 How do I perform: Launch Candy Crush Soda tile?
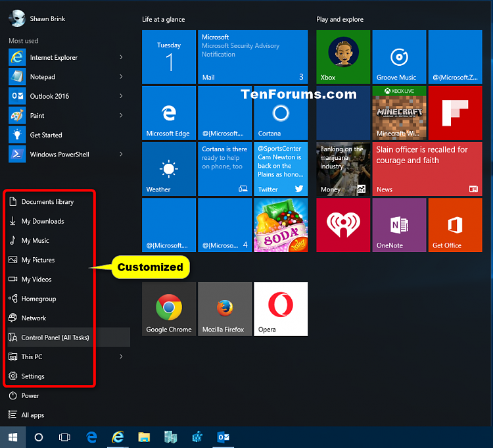(x=281, y=225)
